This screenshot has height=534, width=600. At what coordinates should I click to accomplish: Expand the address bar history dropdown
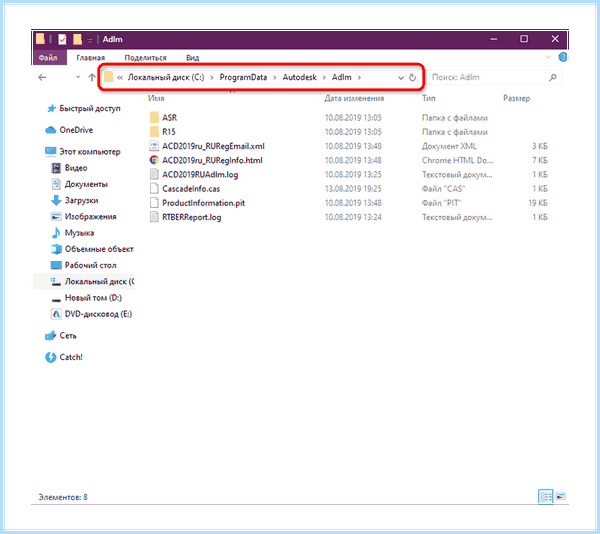[401, 78]
